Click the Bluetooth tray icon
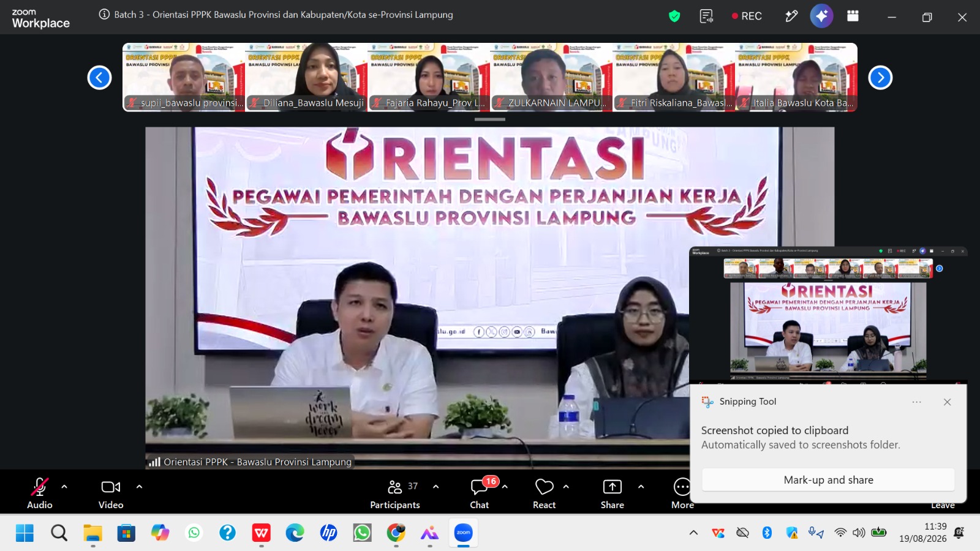Screen dimensions: 980x551 click(767, 533)
